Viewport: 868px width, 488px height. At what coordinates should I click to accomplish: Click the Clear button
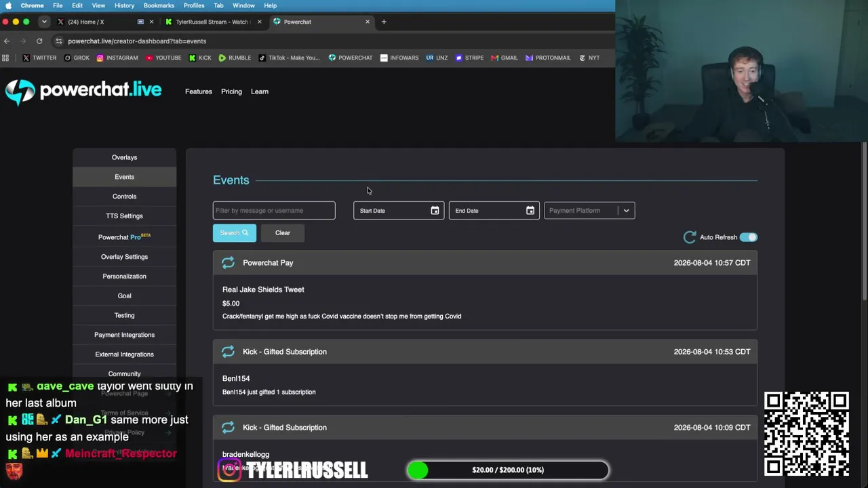283,233
